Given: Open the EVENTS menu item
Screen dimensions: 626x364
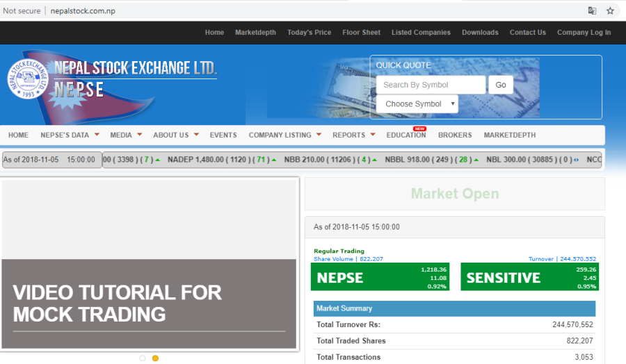Looking at the screenshot, I should [x=223, y=135].
